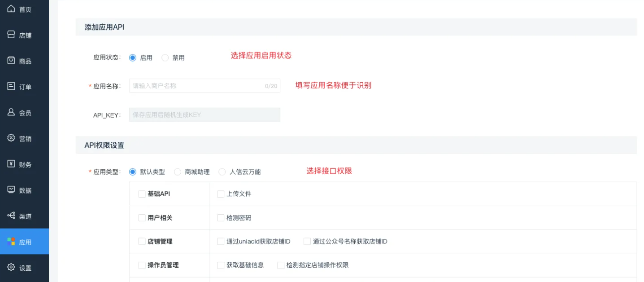Choose the 商城助理 application type
Image resolution: width=644 pixels, height=282 pixels.
pyautogui.click(x=178, y=172)
